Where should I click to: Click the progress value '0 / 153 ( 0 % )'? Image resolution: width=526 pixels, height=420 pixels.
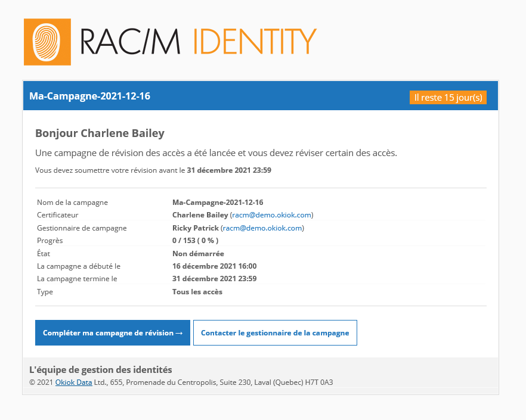tap(195, 241)
